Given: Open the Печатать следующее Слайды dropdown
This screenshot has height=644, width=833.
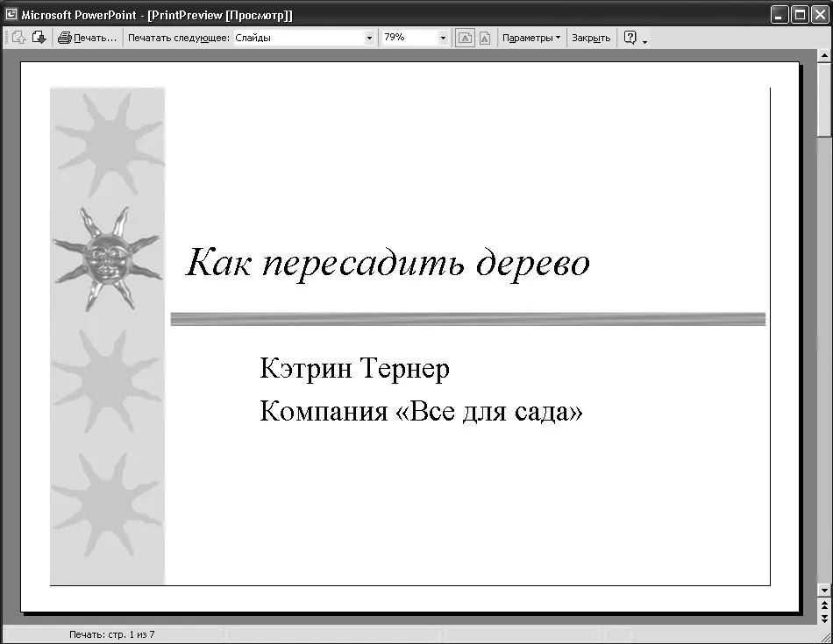Looking at the screenshot, I should 369,38.
